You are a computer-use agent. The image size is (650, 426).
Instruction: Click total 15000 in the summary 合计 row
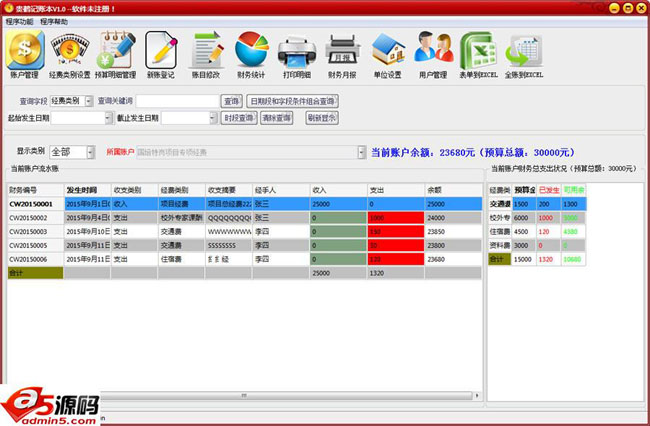(524, 259)
